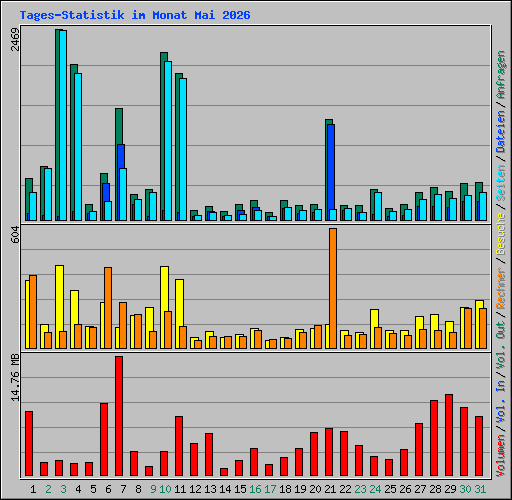The width and height of the screenshot is (512, 500).
Task: Click the Dateien legend label
Action: coord(501,131)
